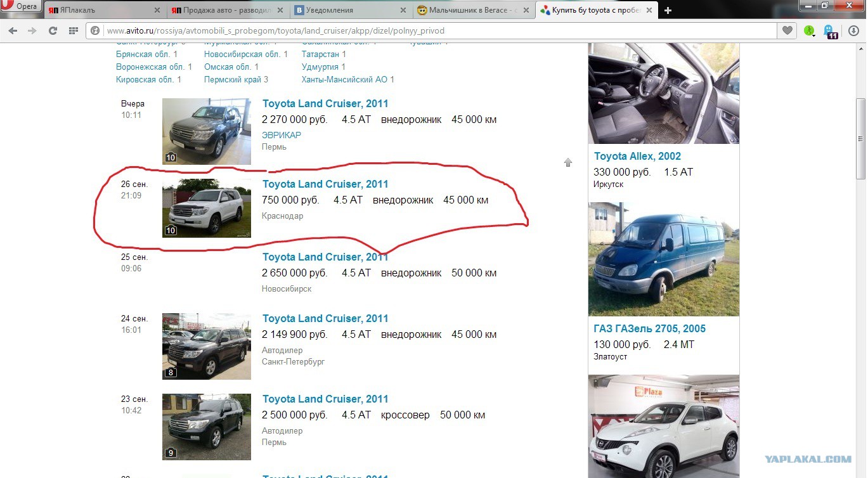Open the 2 500 000 руб. Land Cruiser listing title
This screenshot has width=868, height=478.
pos(325,399)
